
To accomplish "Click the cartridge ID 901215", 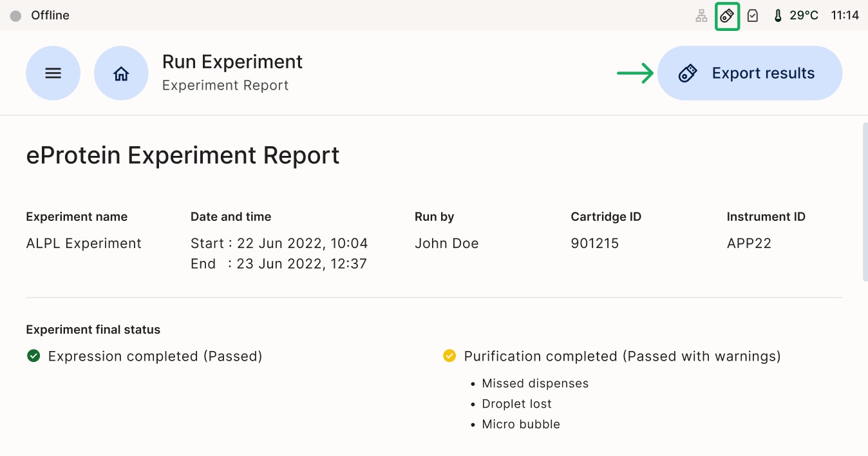I will [x=595, y=243].
